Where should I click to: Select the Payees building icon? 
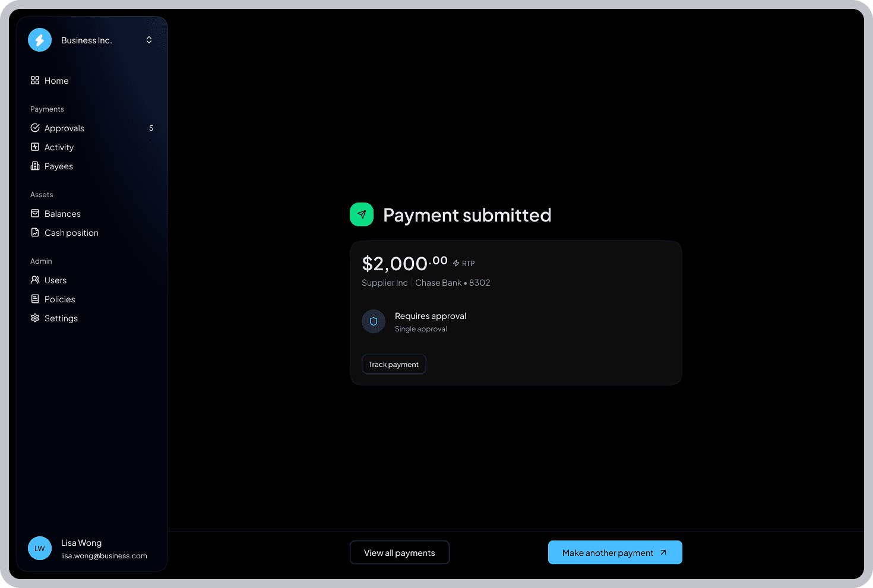click(x=35, y=166)
